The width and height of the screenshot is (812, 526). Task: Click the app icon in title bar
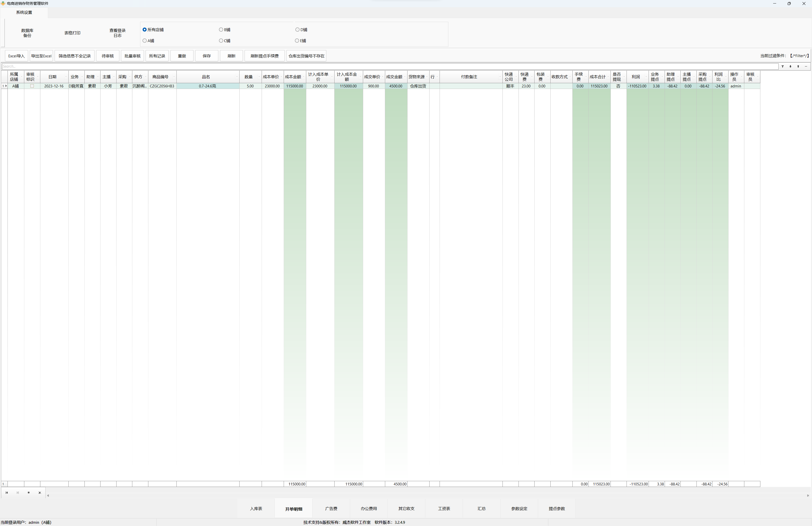3,4
